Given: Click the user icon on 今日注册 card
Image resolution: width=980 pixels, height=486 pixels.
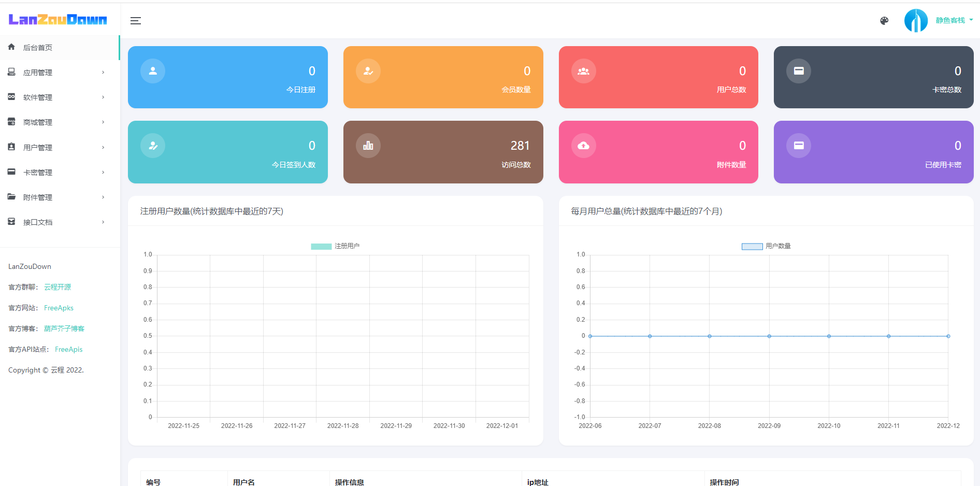Looking at the screenshot, I should point(152,70).
